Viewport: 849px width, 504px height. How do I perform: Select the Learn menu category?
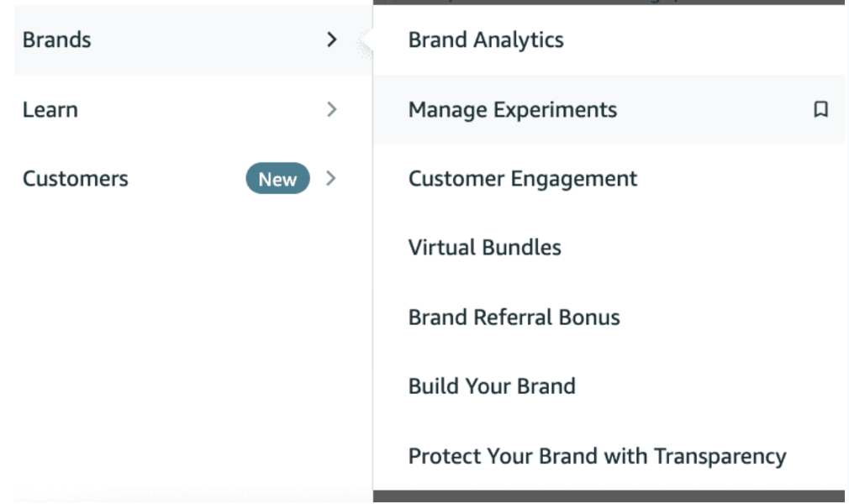[50, 109]
